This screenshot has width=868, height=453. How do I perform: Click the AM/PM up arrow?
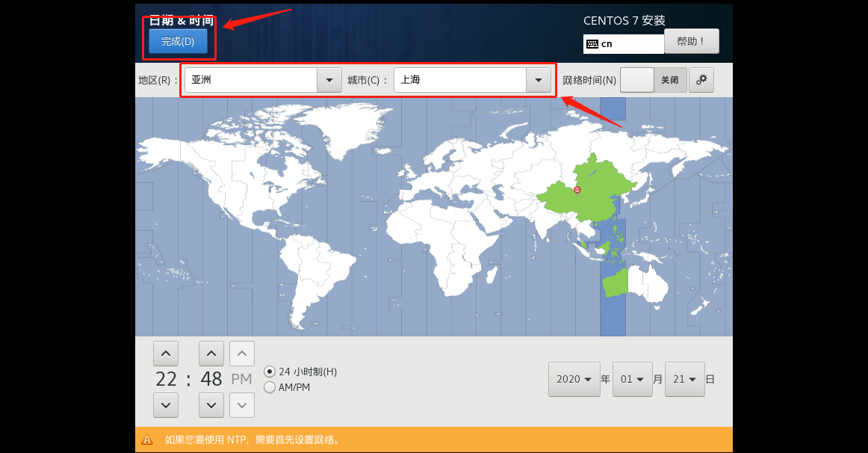coord(242,354)
